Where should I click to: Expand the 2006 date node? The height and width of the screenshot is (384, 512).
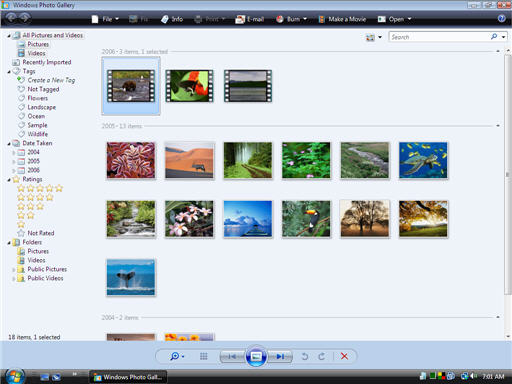[14, 170]
